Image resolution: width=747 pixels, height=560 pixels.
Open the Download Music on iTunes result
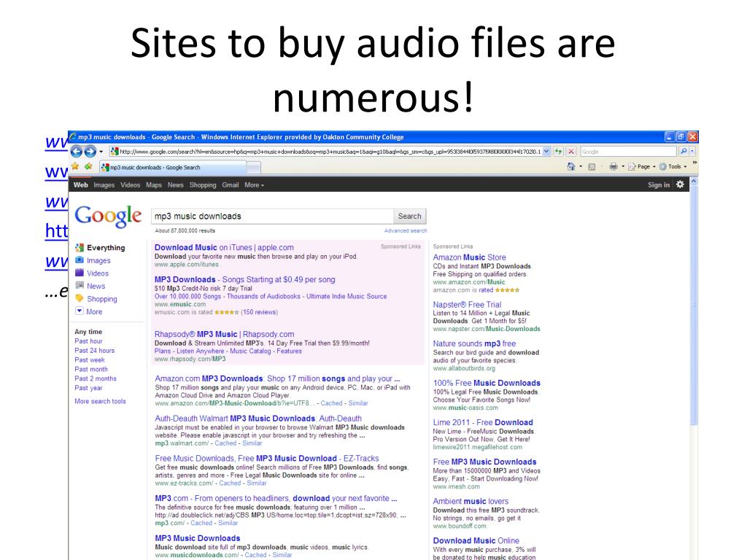click(224, 247)
